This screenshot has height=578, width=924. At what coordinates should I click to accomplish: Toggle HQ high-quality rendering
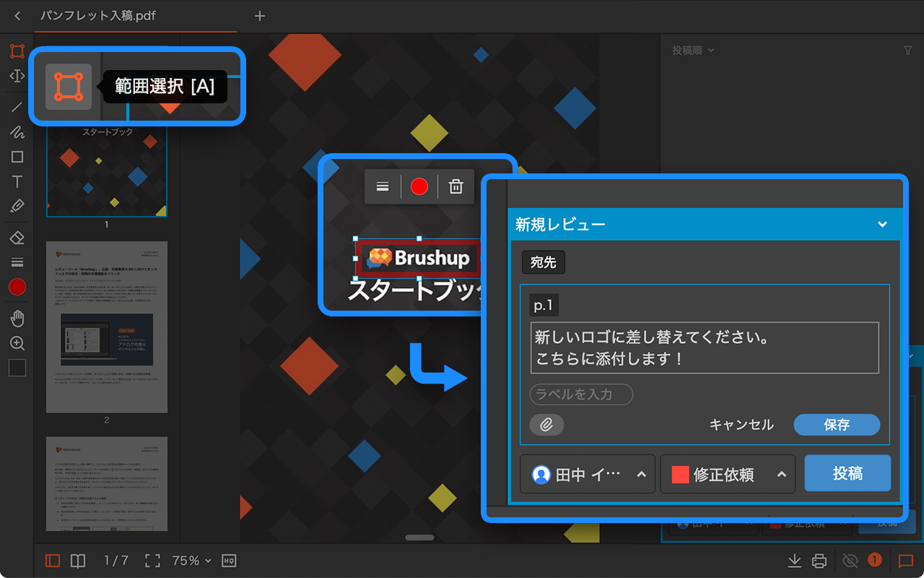[x=230, y=561]
